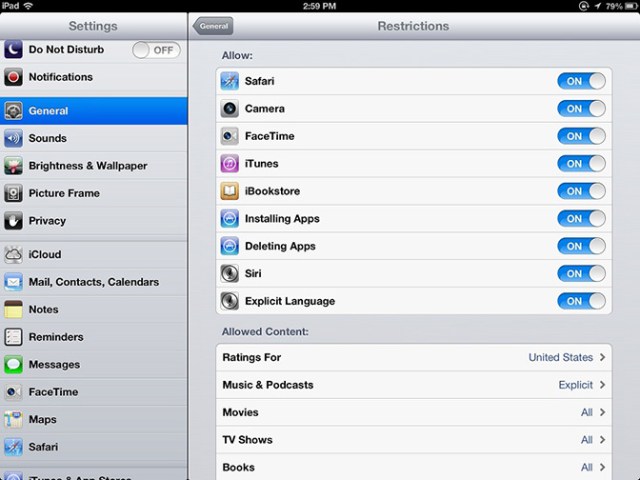Tap the Maps icon in sidebar

pos(13,420)
